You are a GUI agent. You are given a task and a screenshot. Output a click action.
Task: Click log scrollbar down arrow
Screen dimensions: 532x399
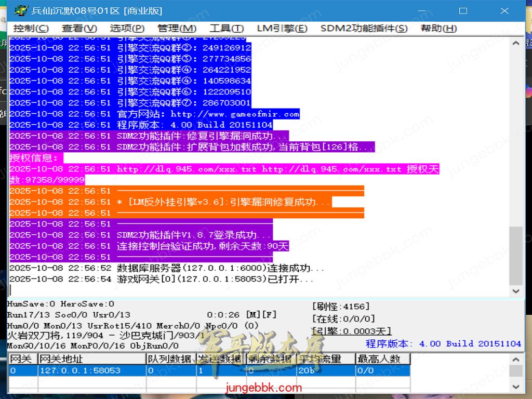[x=516, y=291]
